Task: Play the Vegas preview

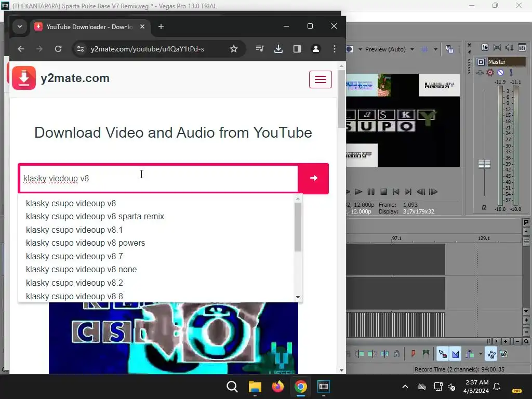Action: point(358,192)
